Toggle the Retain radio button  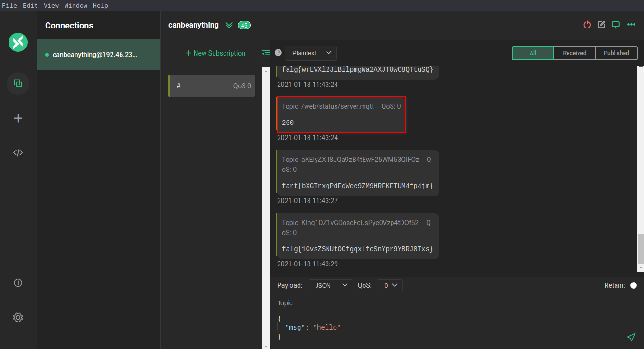[633, 285]
